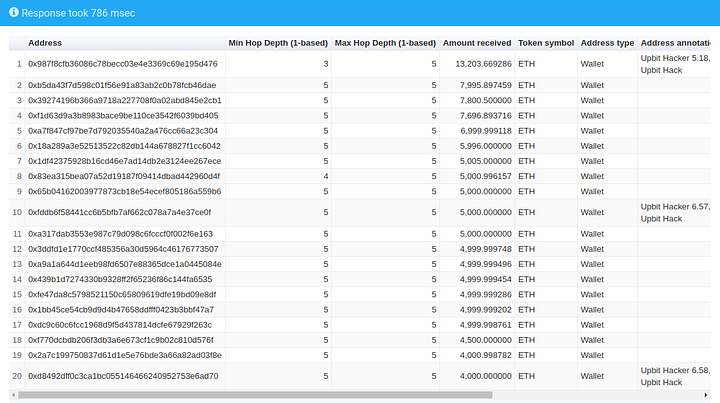Image resolution: width=720 pixels, height=403 pixels.
Task: Select address 0x2a7c199750837d61d1e5e76bde3a66a82ad03f8e
Action: pos(124,355)
